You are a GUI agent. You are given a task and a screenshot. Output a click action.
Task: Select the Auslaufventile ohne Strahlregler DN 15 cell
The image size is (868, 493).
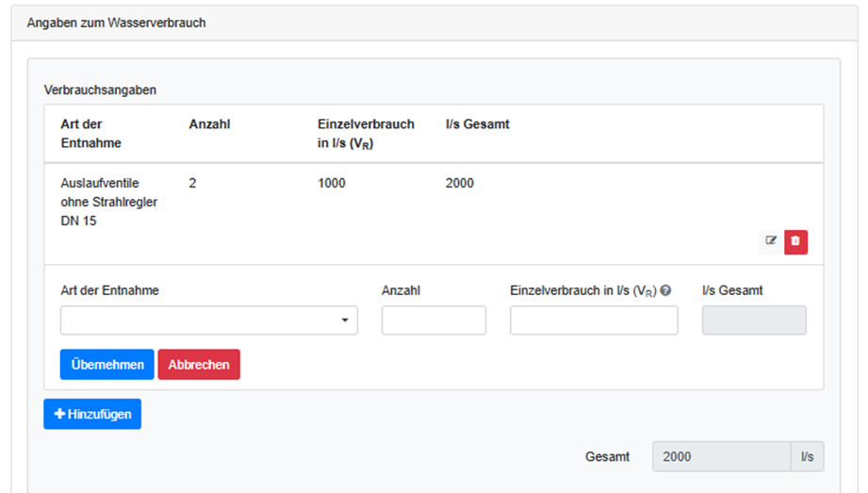(x=108, y=202)
